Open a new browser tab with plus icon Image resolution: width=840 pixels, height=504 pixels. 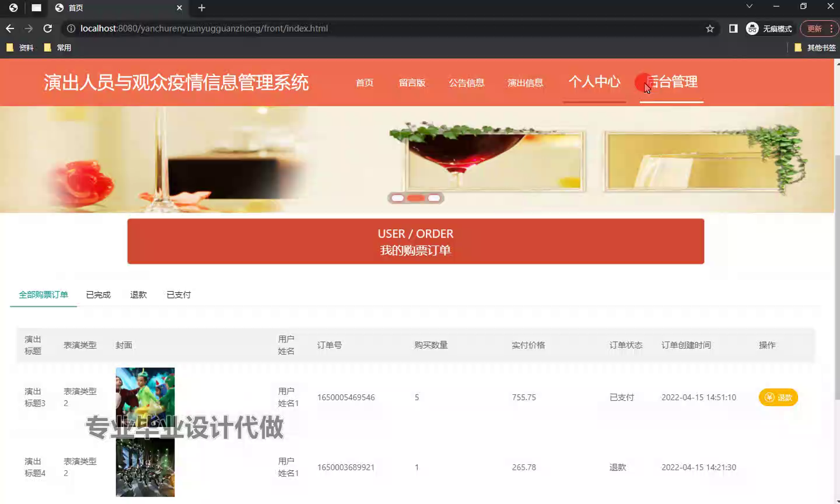[x=202, y=8]
